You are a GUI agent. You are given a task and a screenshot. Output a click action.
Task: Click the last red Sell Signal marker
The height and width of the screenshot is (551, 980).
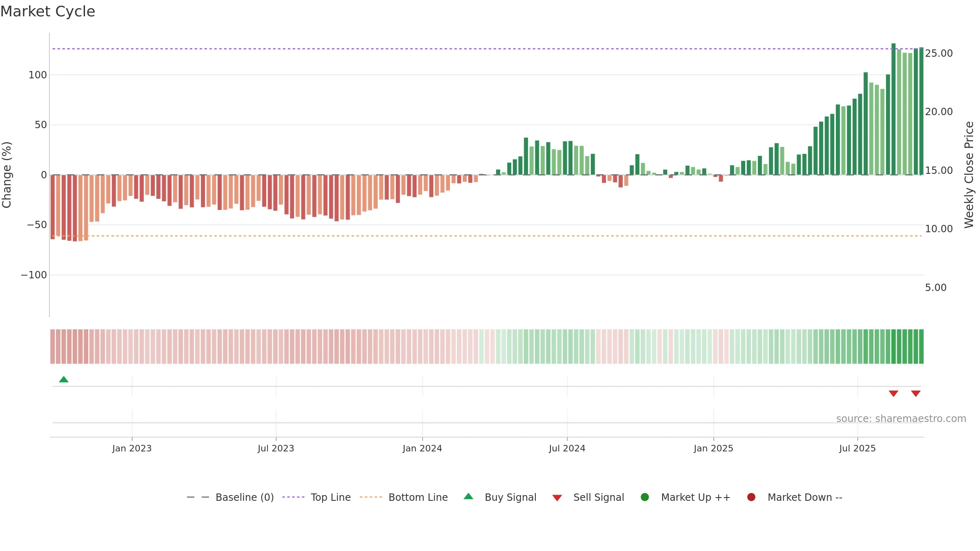point(916,393)
